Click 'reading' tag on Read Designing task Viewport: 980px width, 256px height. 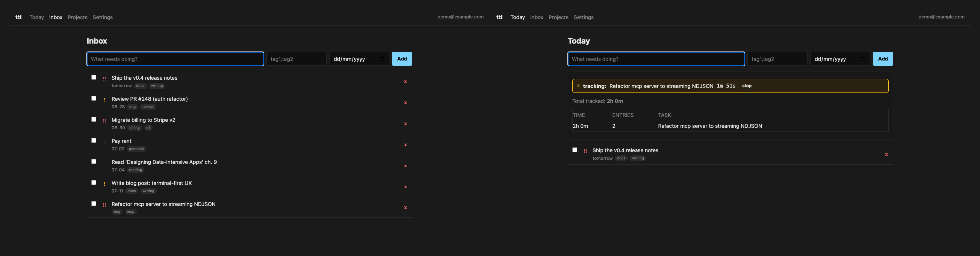pyautogui.click(x=135, y=170)
